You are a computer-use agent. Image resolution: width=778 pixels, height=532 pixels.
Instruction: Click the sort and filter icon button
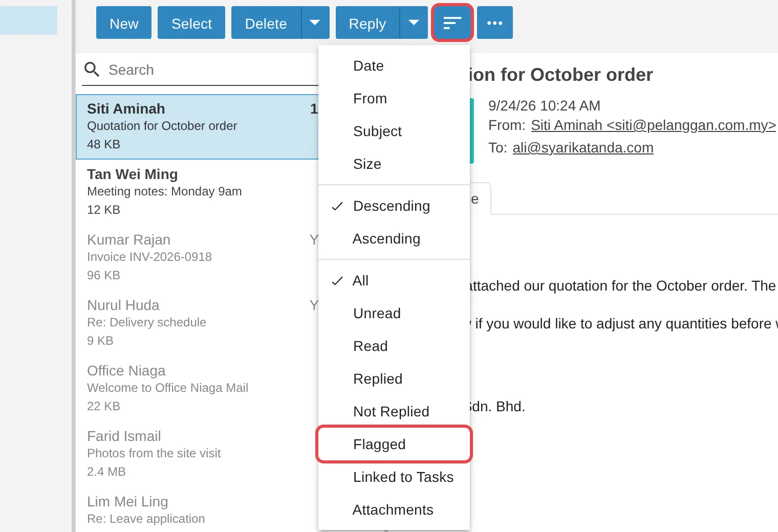[x=452, y=23]
